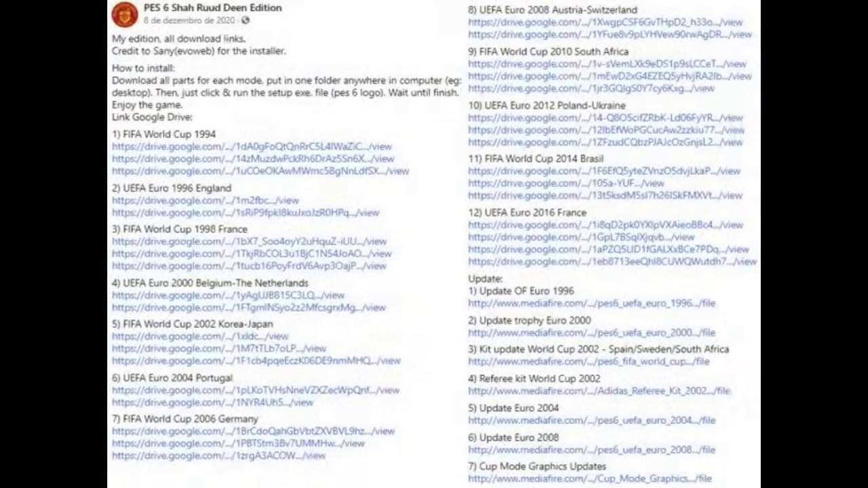Click heading '10) UEFA Euro 2012 Poland-Ukraine'
This screenshot has height=488, width=868.
click(547, 106)
